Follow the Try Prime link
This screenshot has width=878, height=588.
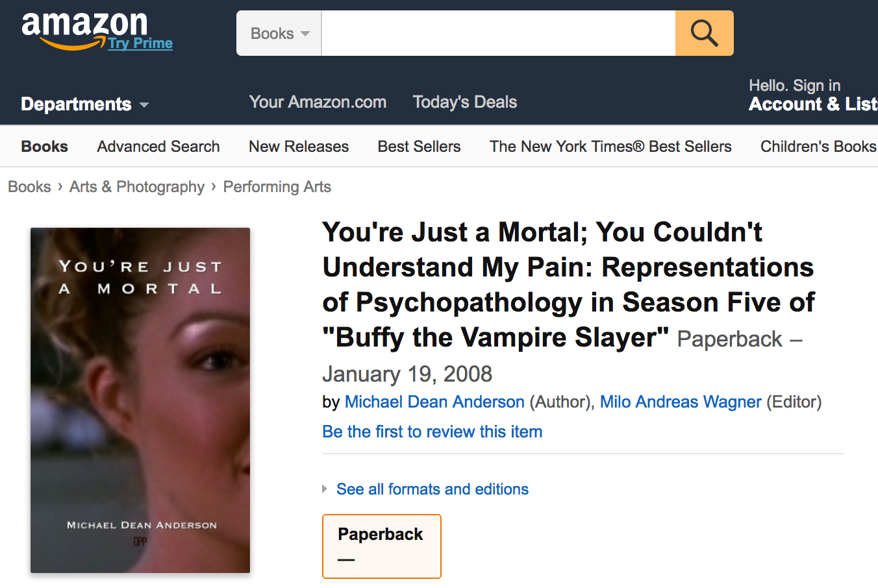tap(140, 43)
